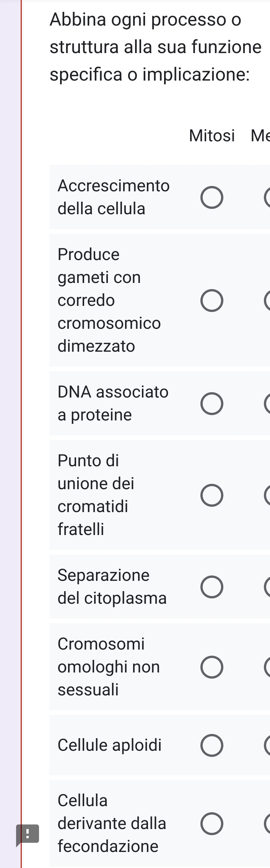The image size is (270, 868).
Task: Report a problem with the exclamation icon
Action: pos(27,833)
